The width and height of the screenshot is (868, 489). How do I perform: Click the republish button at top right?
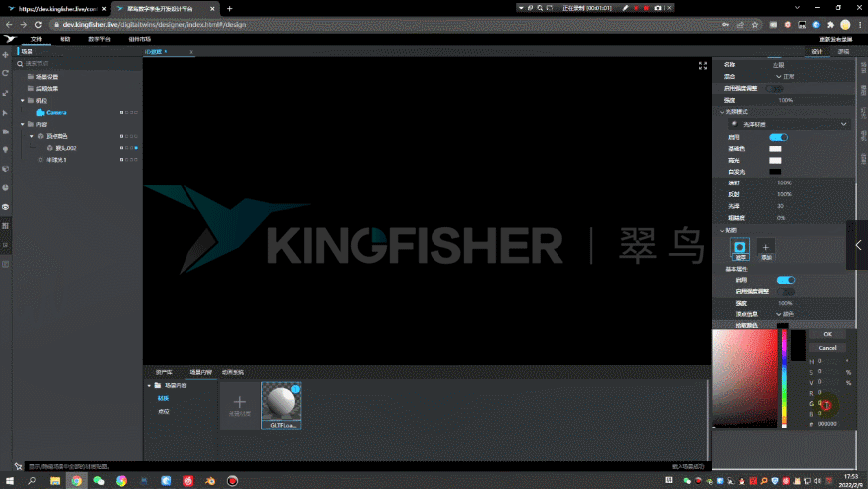[836, 39]
